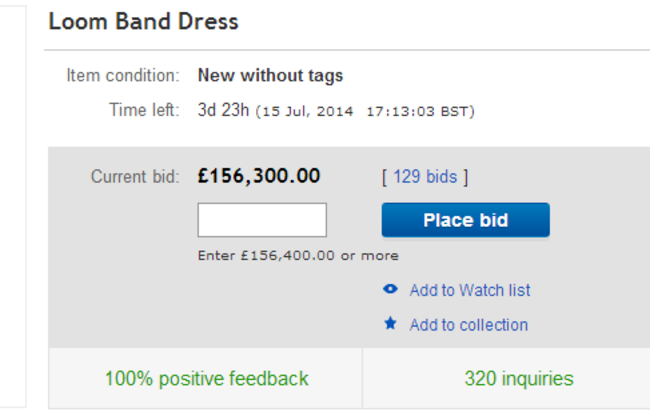The width and height of the screenshot is (650, 412).
Task: Click the opening bracket before 129 bids
Action: click(x=384, y=177)
